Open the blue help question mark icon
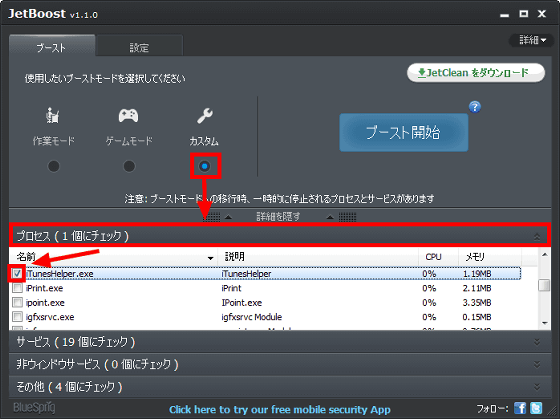Image resolution: width=560 pixels, height=419 pixels. (x=475, y=107)
